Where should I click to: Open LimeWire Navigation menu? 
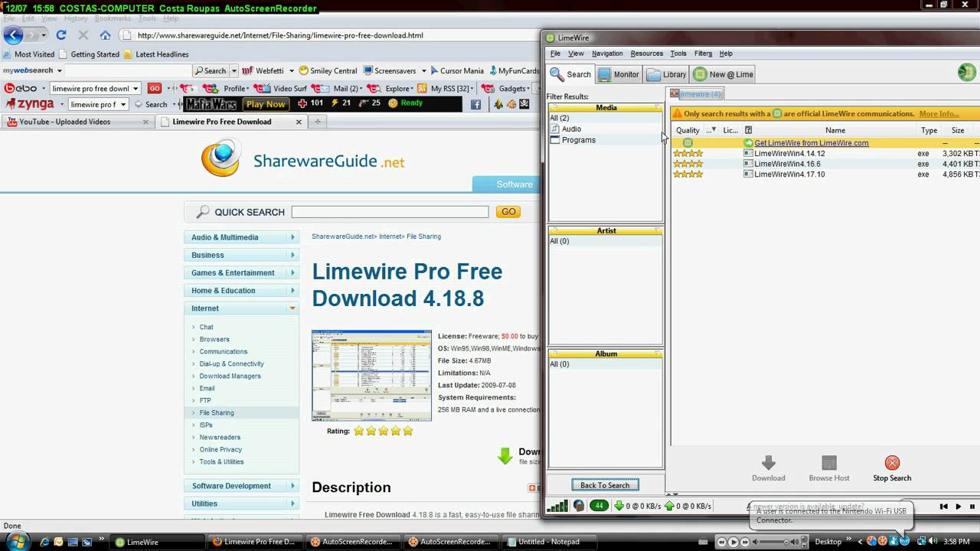coord(607,54)
